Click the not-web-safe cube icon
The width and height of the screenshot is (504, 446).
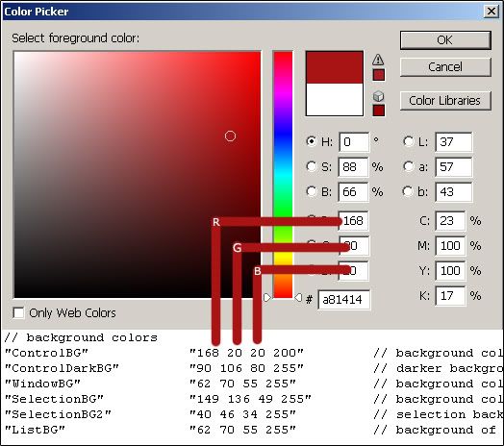coord(378,96)
